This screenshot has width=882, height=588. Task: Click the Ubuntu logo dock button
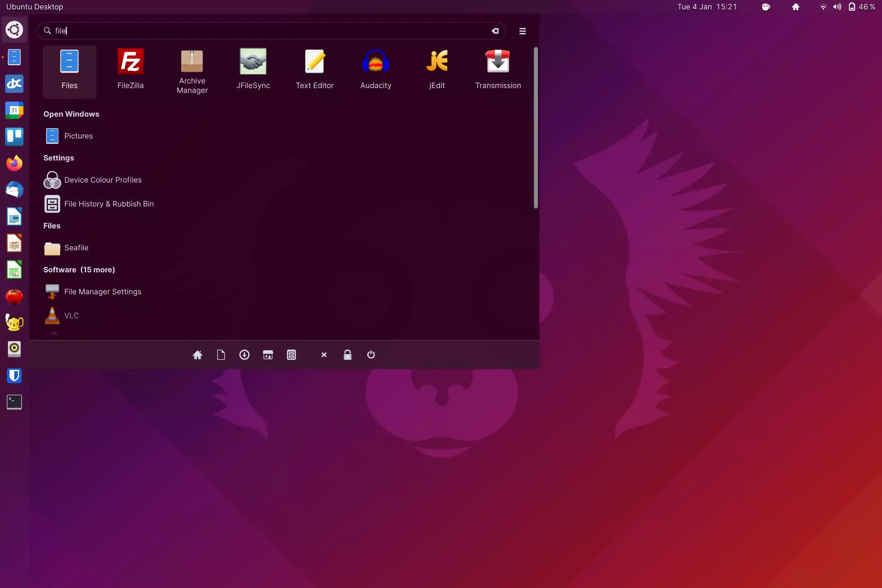click(x=14, y=30)
